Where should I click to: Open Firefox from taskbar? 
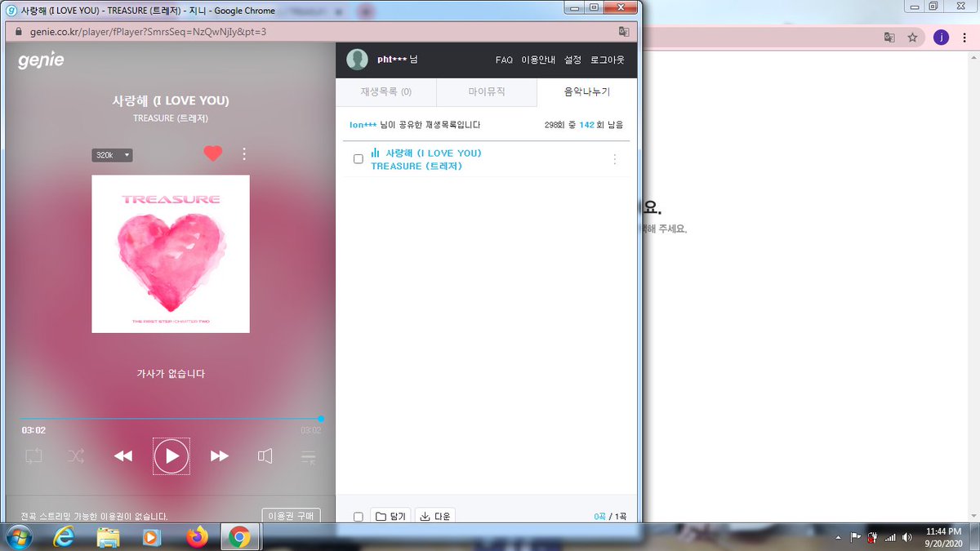point(196,537)
